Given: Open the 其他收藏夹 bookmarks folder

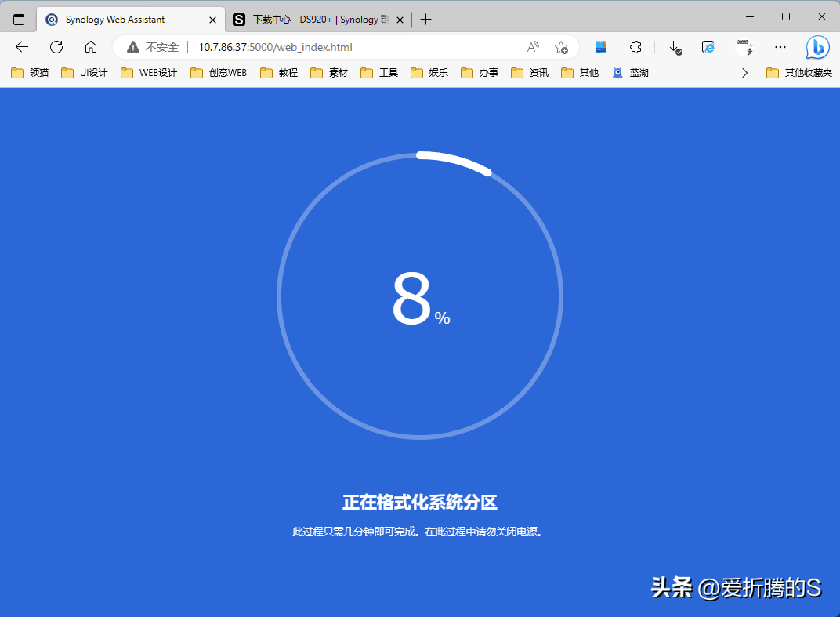Looking at the screenshot, I should pos(799,73).
